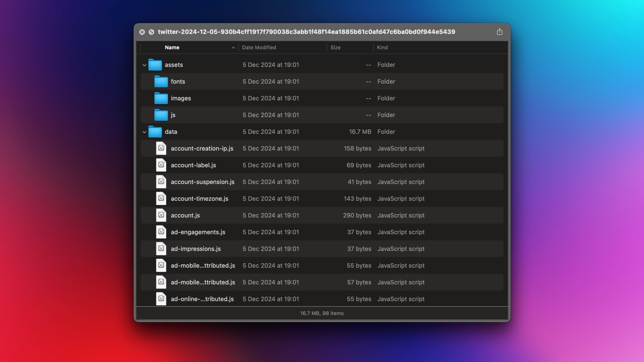Sort by the Size column header
Screen dimensions: 644x362
pyautogui.click(x=335, y=47)
